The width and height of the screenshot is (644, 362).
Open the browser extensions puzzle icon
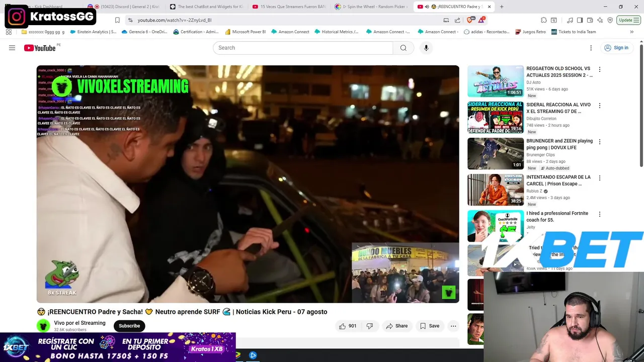click(544, 20)
